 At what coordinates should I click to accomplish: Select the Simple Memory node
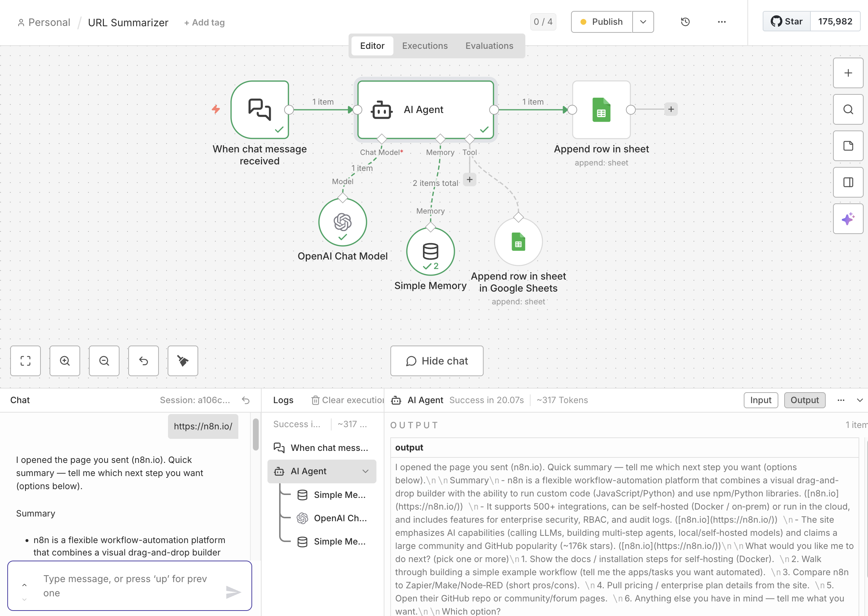pos(430,252)
